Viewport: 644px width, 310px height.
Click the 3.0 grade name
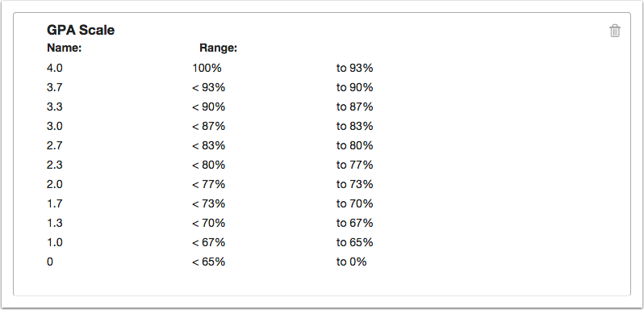[x=55, y=126]
